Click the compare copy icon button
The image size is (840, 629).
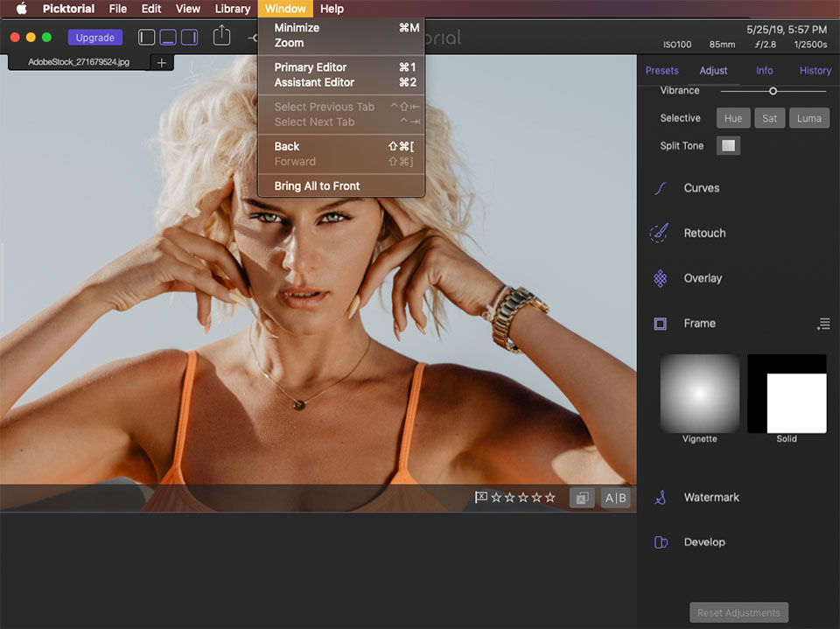click(x=582, y=498)
